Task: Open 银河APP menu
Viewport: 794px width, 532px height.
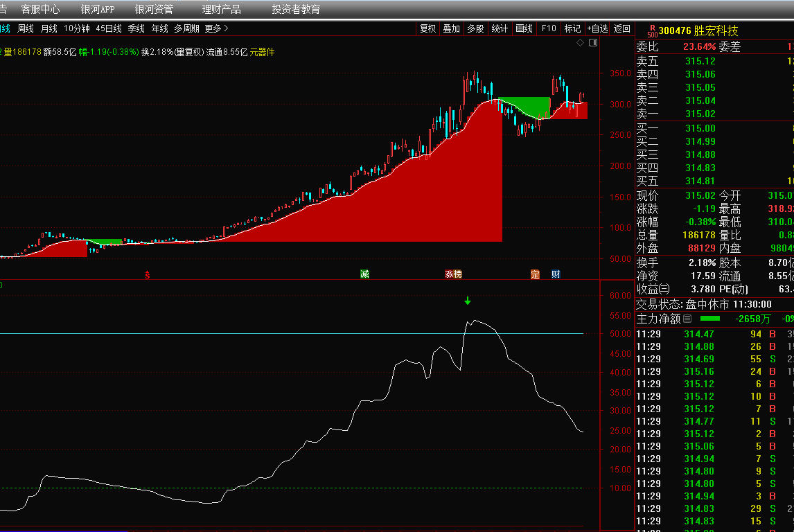Action: pos(98,9)
